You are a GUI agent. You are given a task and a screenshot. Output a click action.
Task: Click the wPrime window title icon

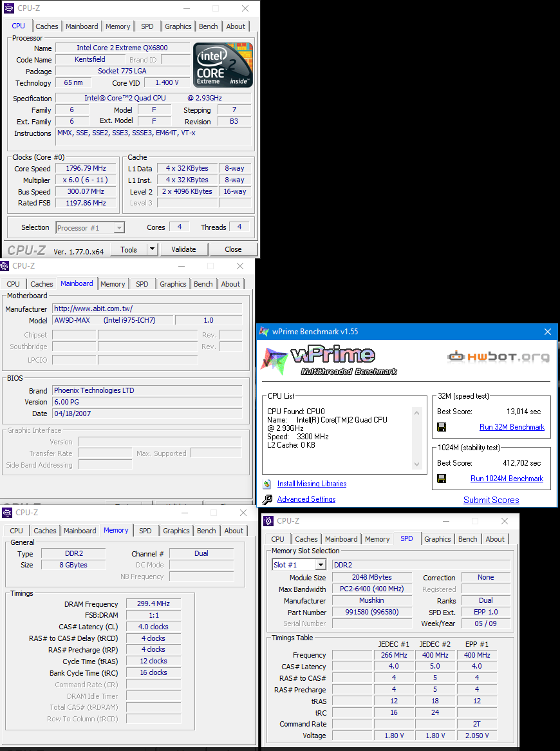tap(264, 332)
